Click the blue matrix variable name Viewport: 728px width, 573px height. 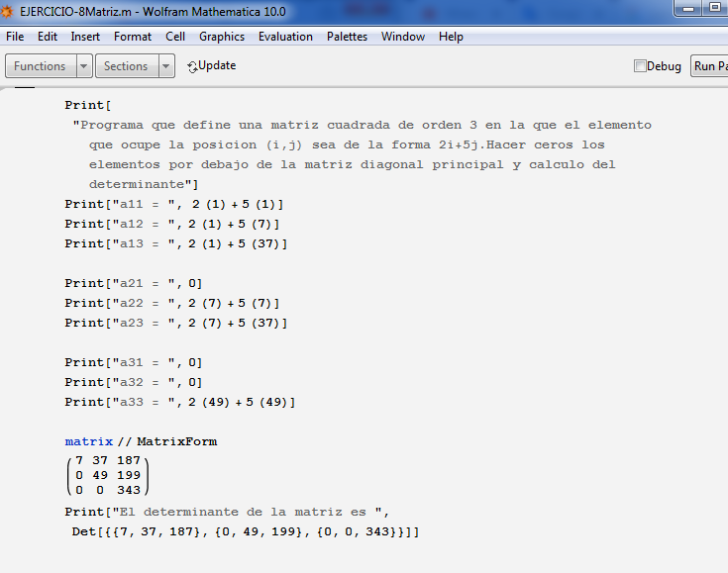click(x=89, y=441)
